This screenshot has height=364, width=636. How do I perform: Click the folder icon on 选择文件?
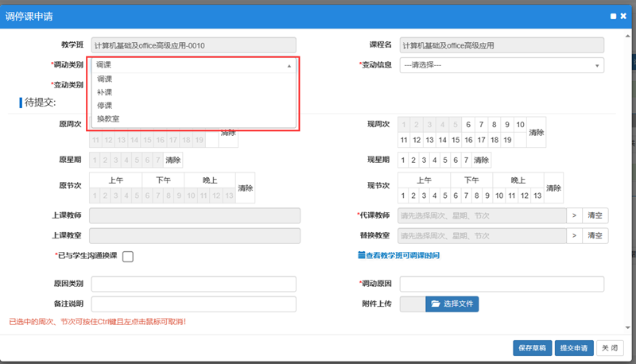click(435, 304)
